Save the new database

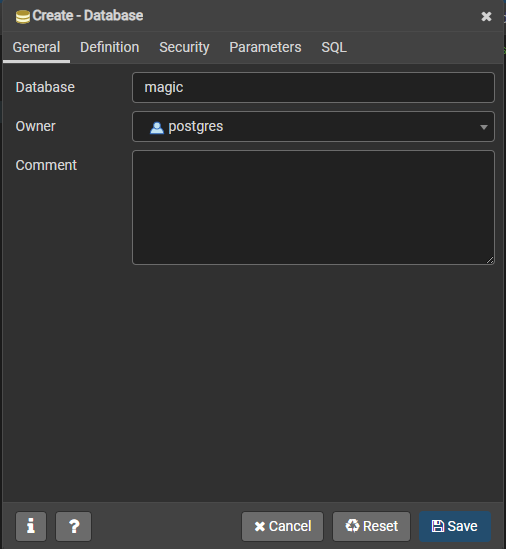(x=455, y=526)
